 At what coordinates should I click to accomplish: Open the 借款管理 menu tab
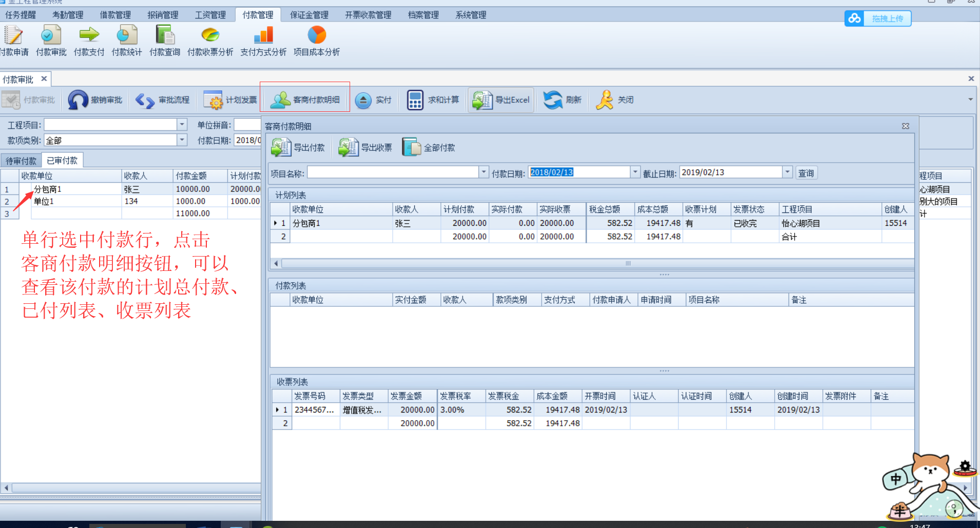(116, 15)
